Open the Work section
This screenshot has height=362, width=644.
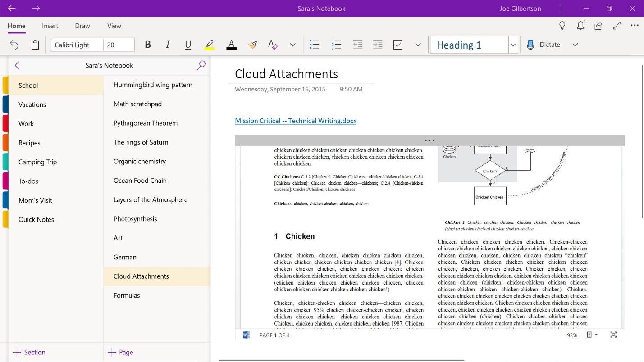pos(56,123)
